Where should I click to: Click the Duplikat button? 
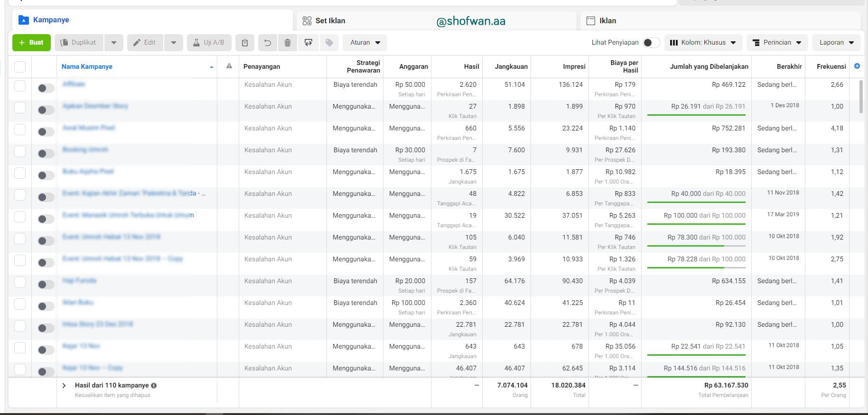pyautogui.click(x=79, y=43)
